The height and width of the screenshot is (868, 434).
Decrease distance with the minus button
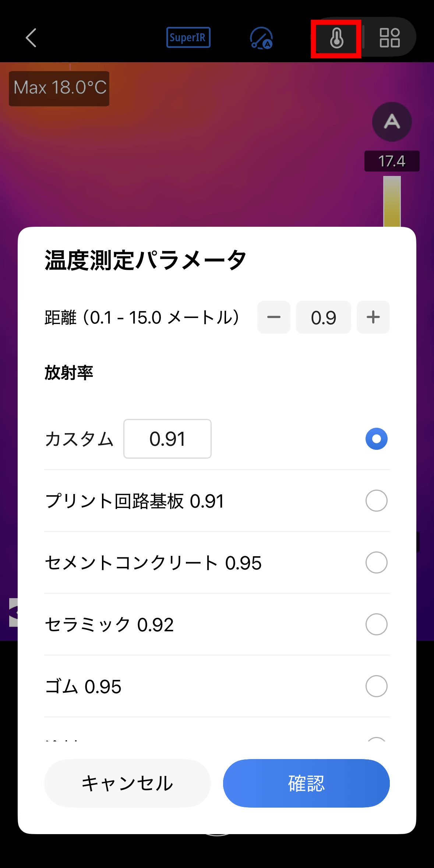pos(274,317)
